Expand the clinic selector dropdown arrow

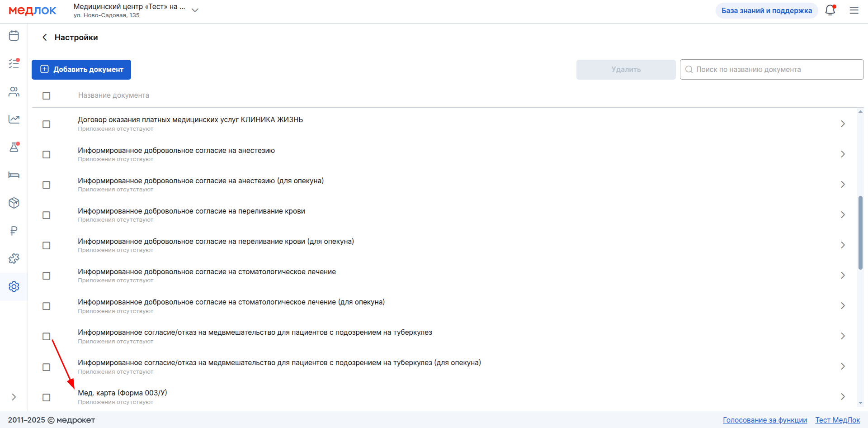[195, 10]
